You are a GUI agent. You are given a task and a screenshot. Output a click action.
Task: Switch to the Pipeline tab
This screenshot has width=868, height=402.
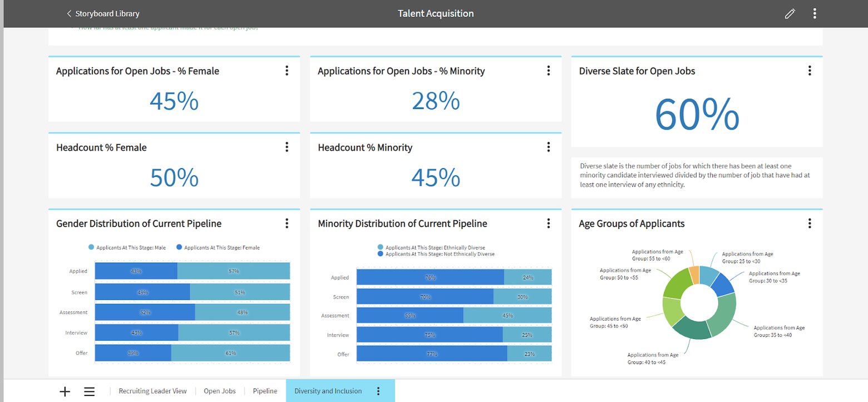point(264,391)
